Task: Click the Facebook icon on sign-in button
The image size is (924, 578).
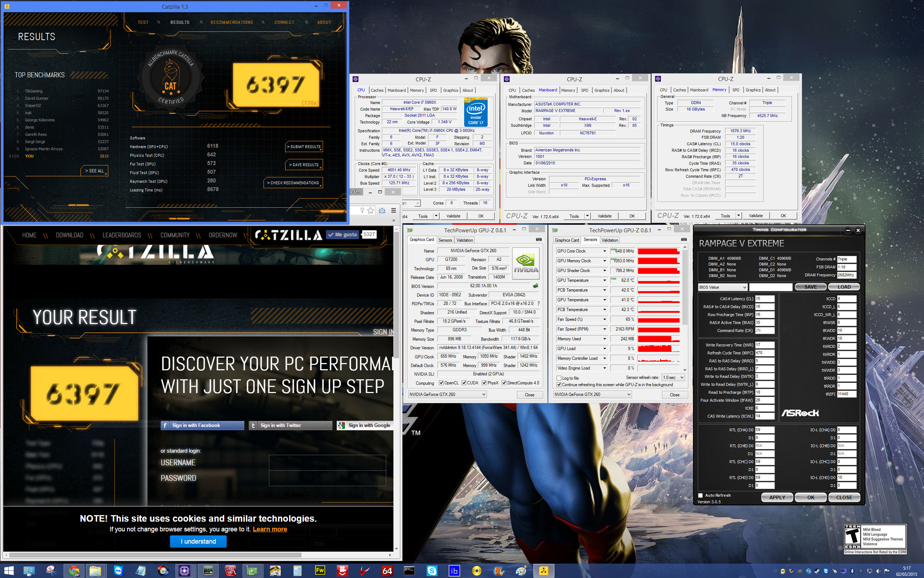Action: tap(165, 426)
